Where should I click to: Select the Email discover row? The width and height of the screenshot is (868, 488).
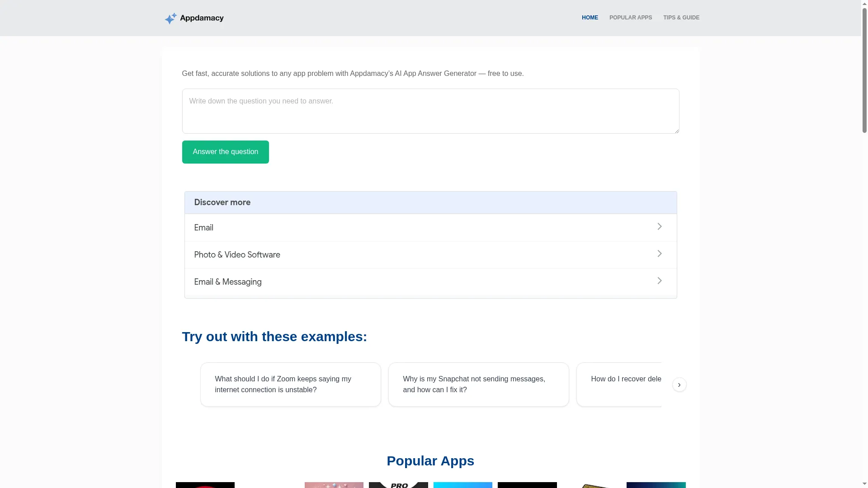tap(430, 228)
